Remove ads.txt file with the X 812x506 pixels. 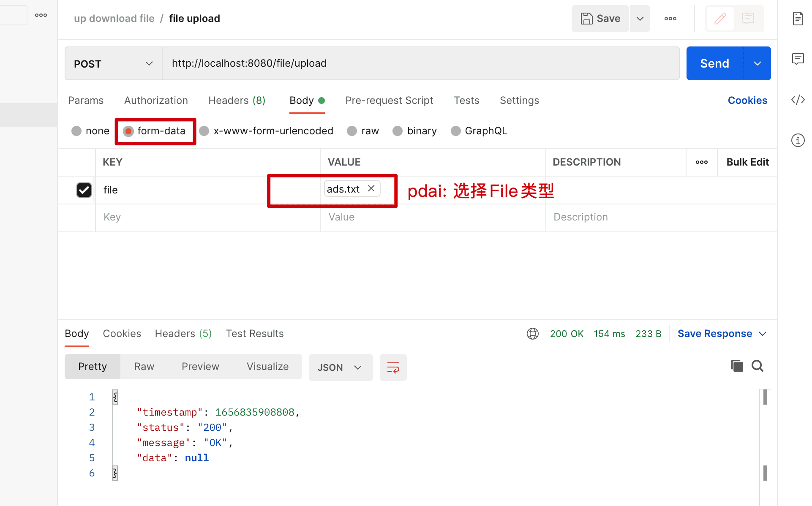pos(371,188)
